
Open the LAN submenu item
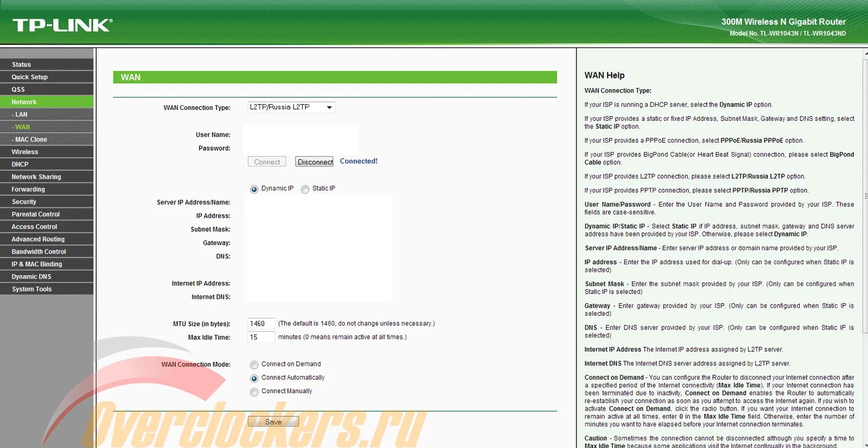[46, 114]
